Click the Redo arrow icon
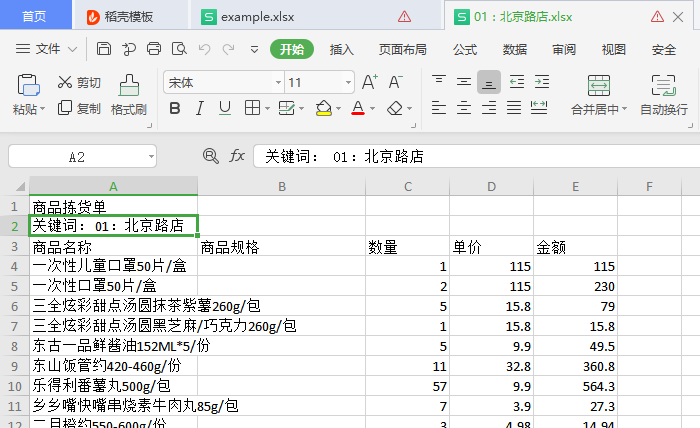This screenshot has width=700, height=428. click(229, 49)
